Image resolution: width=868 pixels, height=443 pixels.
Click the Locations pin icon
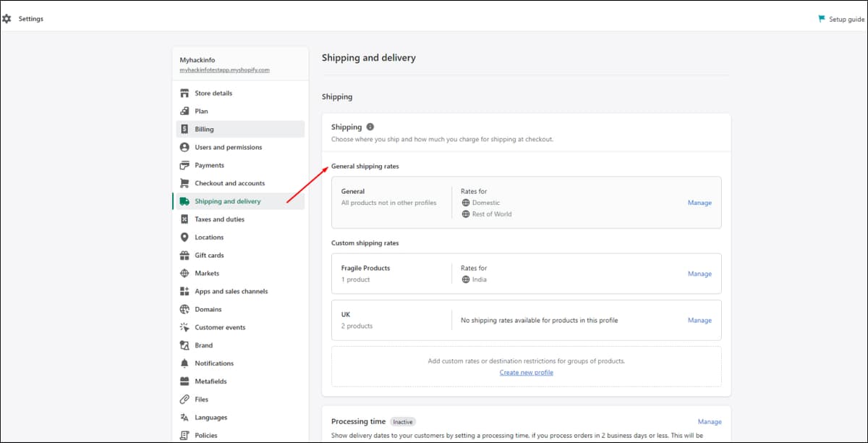pos(184,237)
